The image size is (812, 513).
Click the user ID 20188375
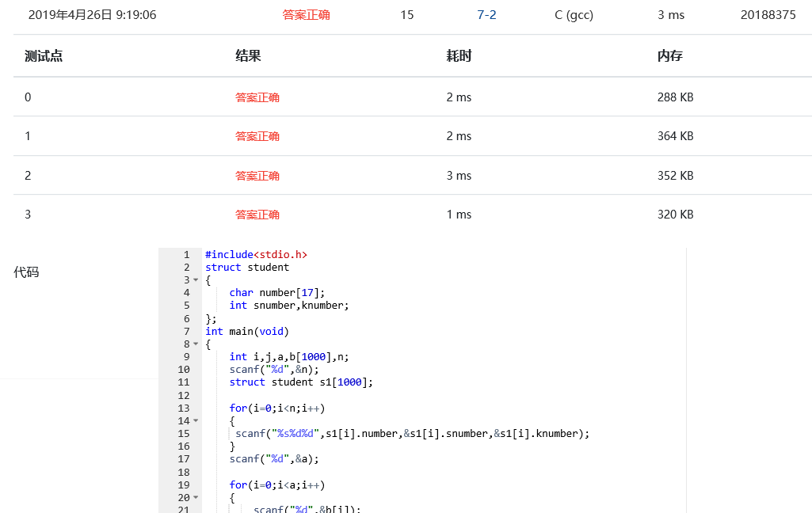click(x=768, y=15)
